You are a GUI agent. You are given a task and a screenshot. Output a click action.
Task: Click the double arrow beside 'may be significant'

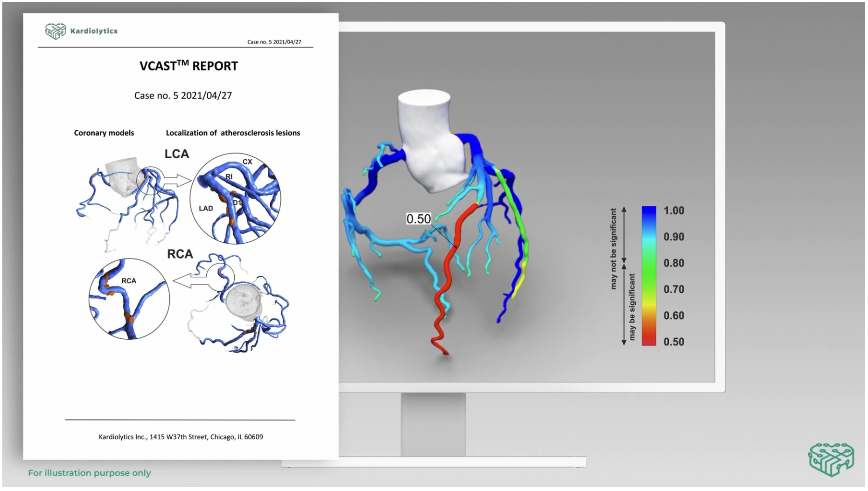click(624, 304)
